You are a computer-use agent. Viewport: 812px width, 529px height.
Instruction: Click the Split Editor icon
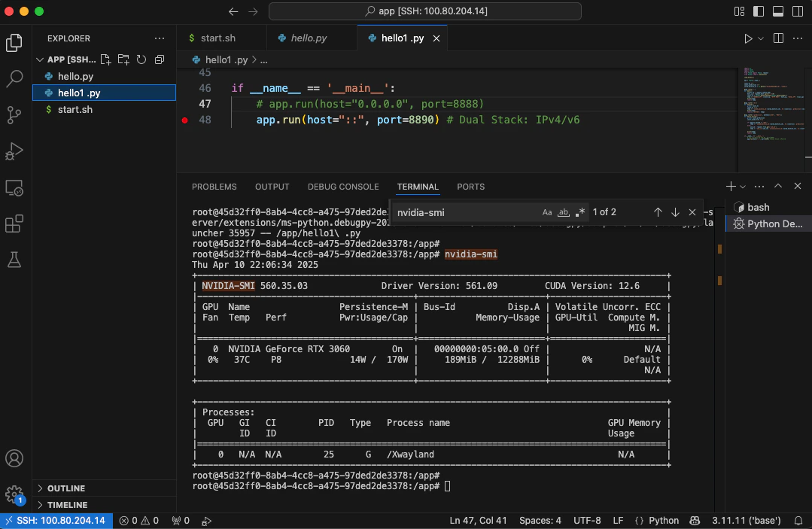point(779,38)
